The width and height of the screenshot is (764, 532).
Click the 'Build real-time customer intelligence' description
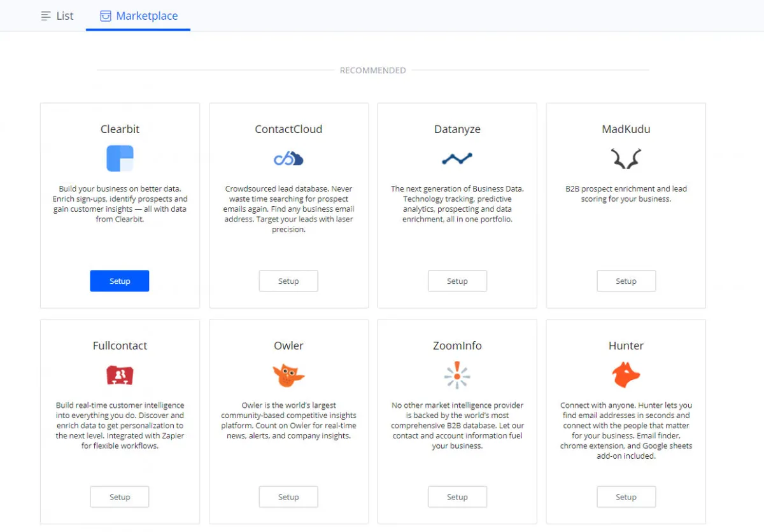120,425
